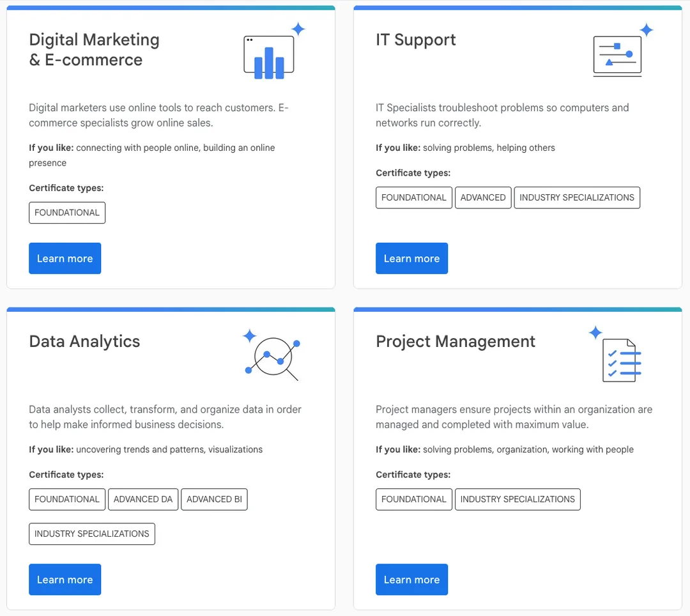This screenshot has width=690, height=616.
Task: Click "Certificate types:" label in IT Support card
Action: coord(413,173)
